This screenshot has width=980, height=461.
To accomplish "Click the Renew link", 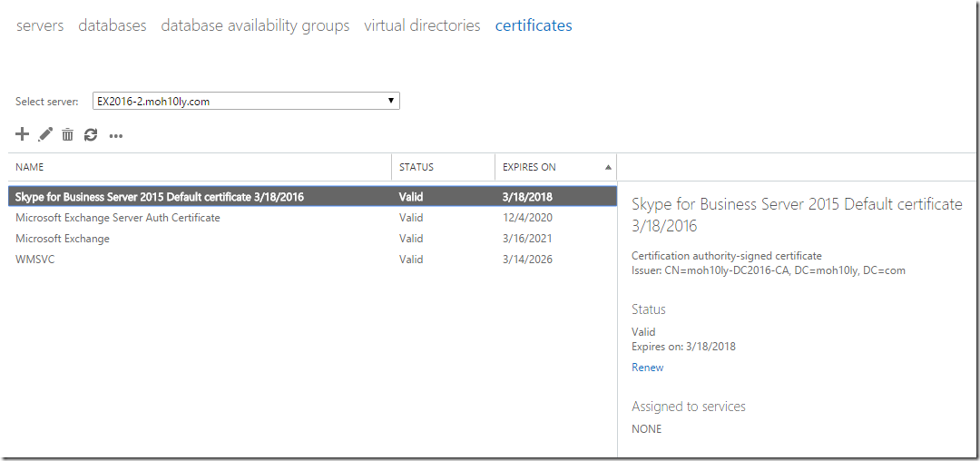I will tap(648, 368).
